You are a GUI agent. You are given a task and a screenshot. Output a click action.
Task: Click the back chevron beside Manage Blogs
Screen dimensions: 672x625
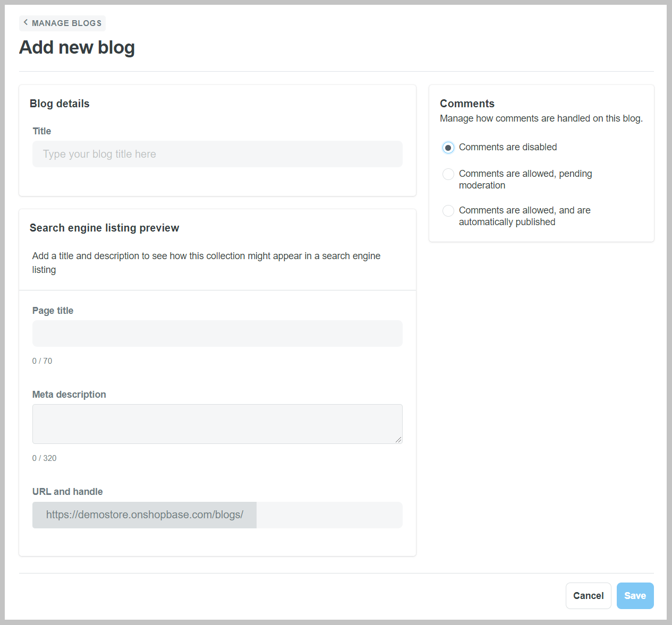coord(25,23)
